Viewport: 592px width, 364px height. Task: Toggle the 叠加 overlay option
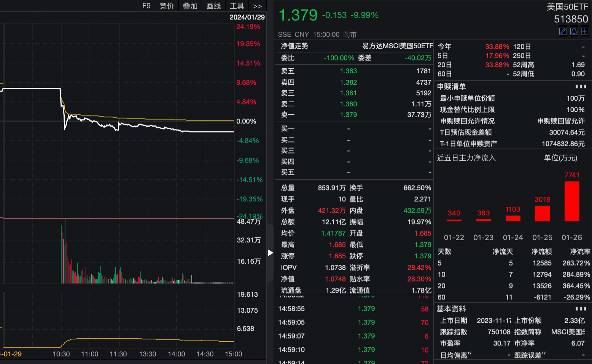click(x=190, y=6)
